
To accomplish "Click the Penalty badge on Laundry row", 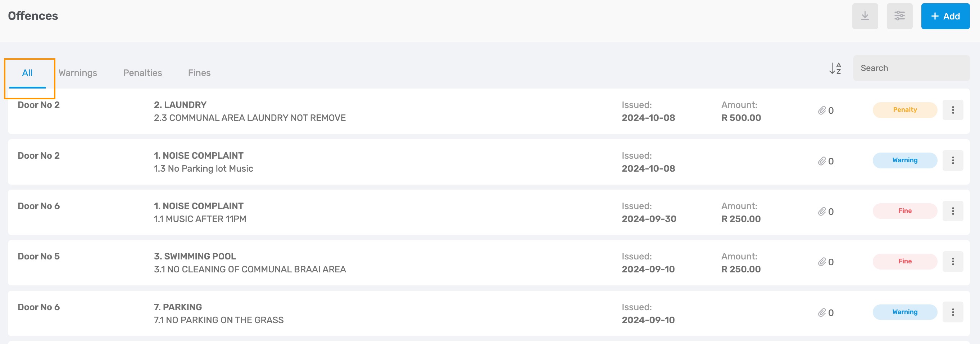I will click(905, 110).
